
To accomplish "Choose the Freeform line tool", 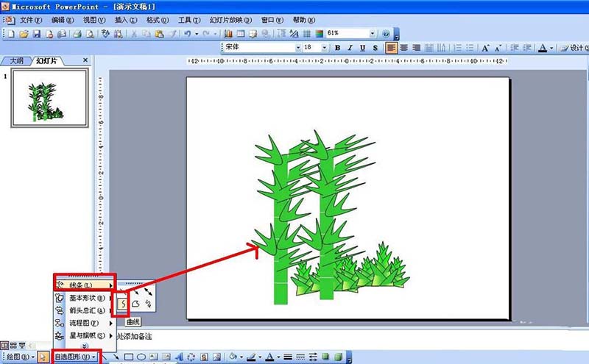I will pos(135,304).
